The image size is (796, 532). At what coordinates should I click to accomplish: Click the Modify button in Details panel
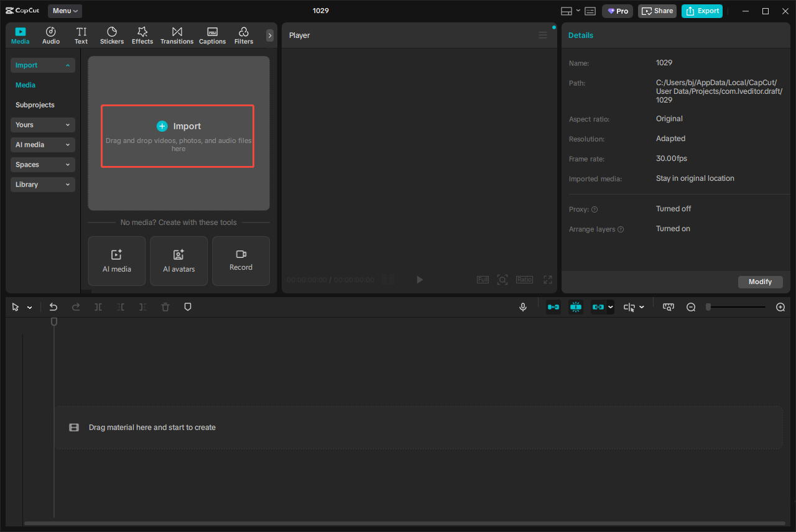[x=760, y=282]
